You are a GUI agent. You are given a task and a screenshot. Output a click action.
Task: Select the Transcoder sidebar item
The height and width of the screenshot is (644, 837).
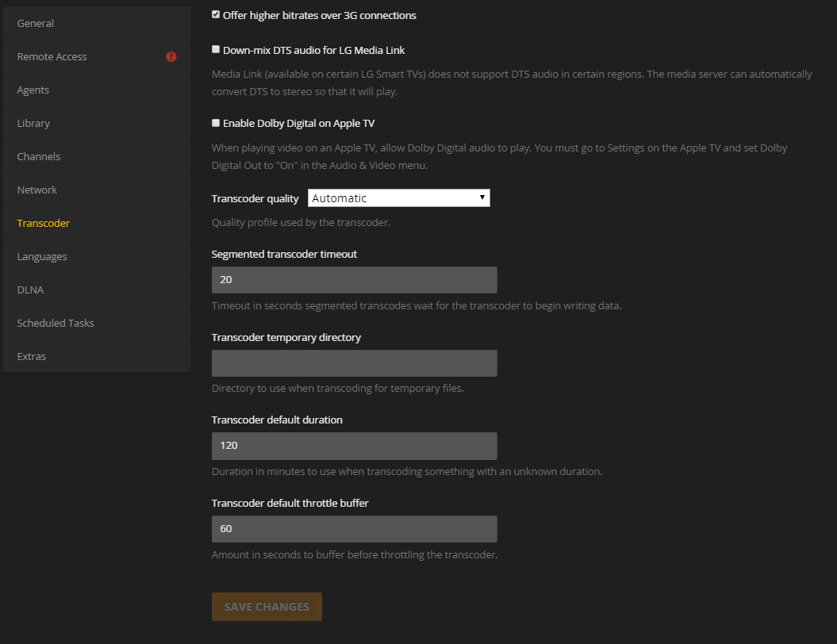point(44,224)
